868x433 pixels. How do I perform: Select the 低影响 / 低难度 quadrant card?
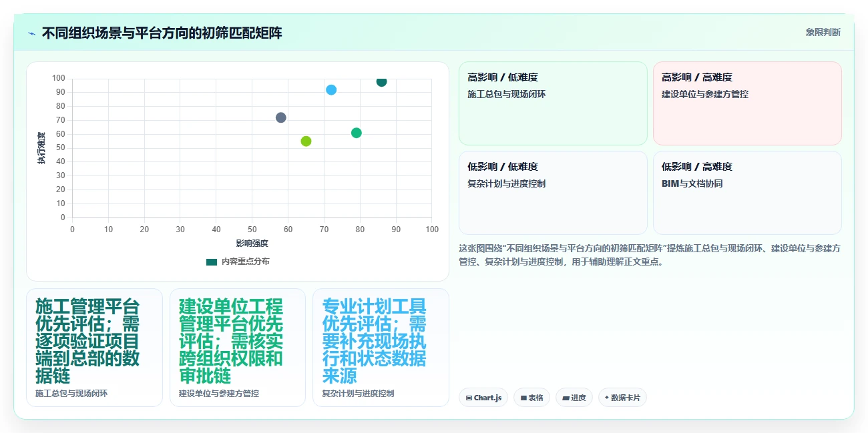point(553,193)
